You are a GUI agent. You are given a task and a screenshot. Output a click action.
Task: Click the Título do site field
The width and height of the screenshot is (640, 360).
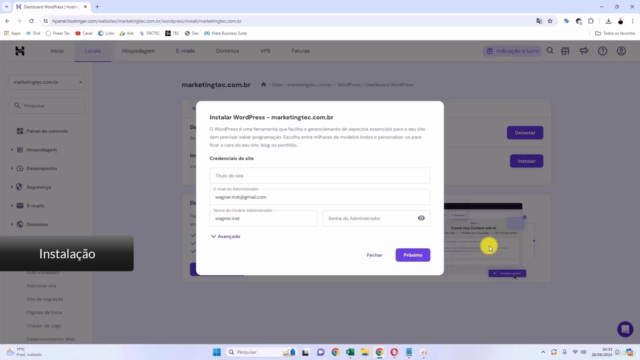[x=320, y=176]
